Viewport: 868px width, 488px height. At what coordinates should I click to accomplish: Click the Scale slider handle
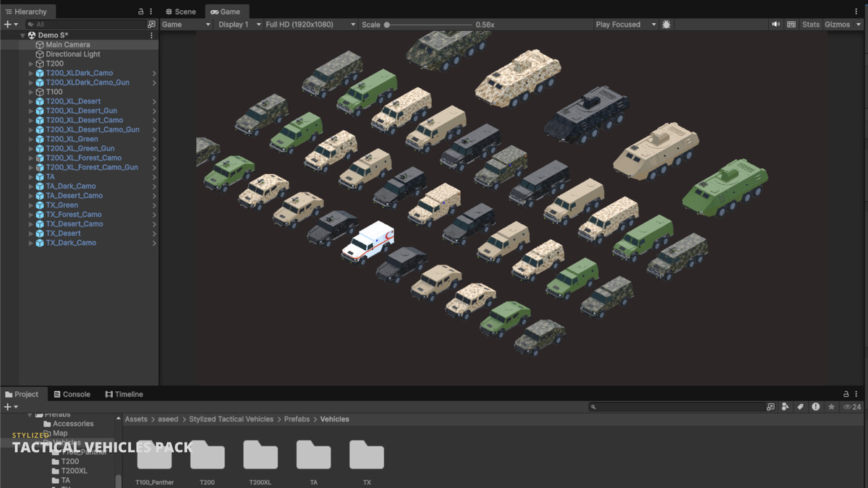pyautogui.click(x=387, y=25)
